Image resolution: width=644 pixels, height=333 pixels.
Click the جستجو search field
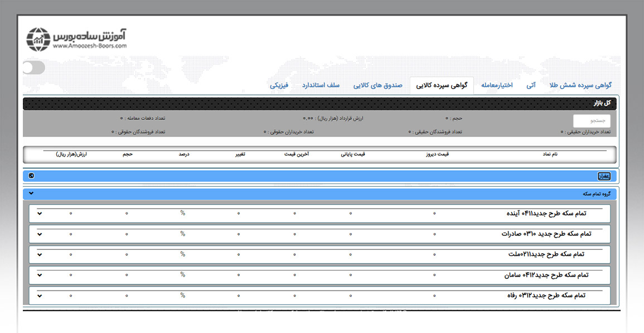tap(592, 120)
